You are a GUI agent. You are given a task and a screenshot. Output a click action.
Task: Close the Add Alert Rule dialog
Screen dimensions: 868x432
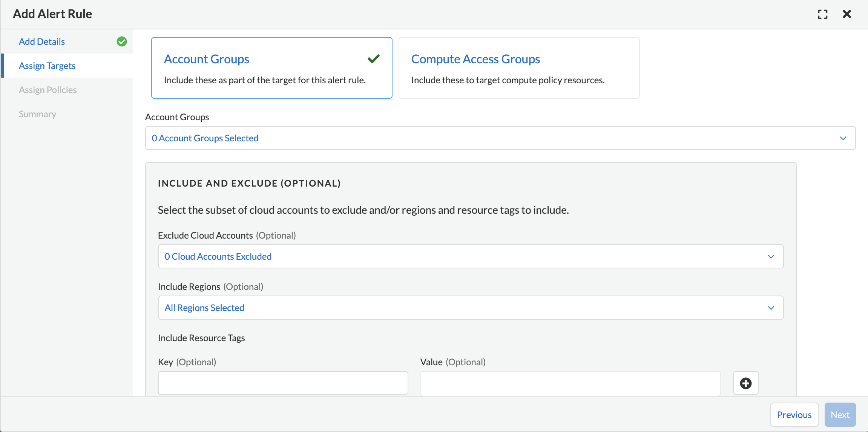847,14
